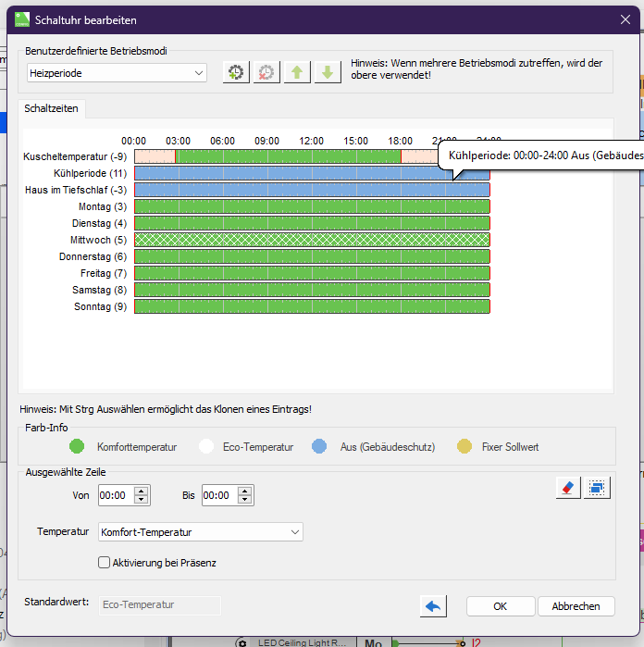
Task: Select the hatched Mittwoch schedule bar
Action: [312, 240]
